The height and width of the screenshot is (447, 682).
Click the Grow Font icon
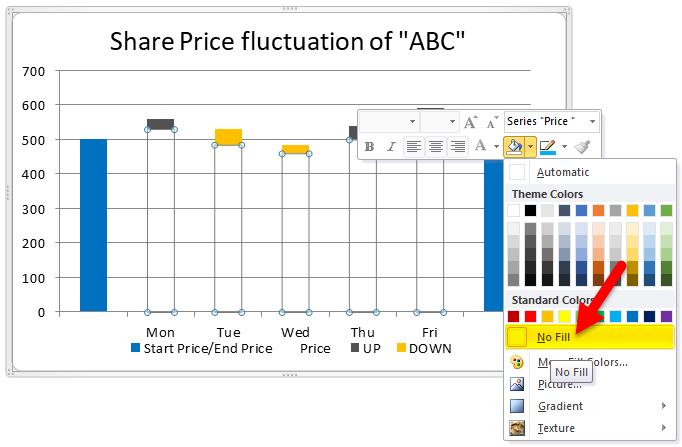(471, 122)
